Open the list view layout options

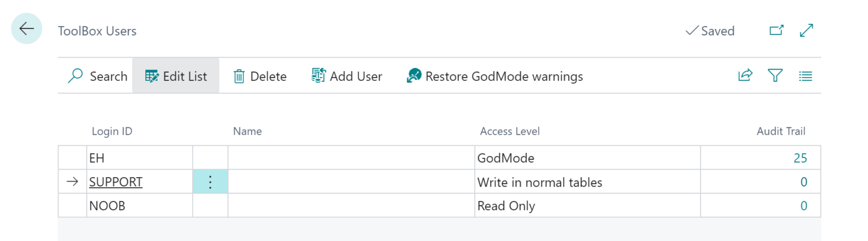[805, 76]
